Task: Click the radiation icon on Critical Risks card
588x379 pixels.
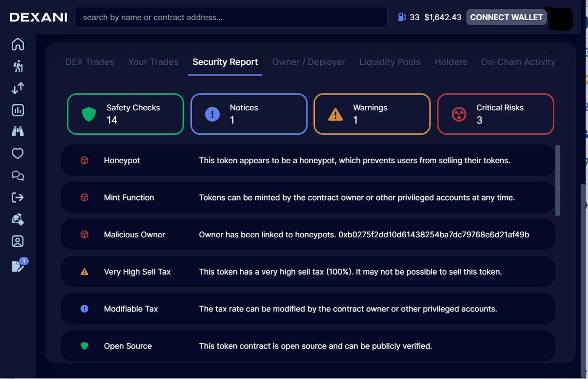Action: coord(459,114)
